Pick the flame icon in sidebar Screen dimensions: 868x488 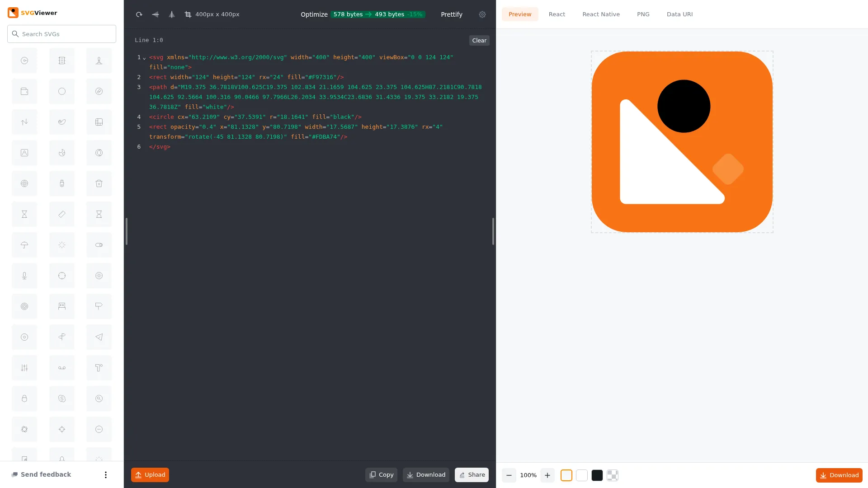[62, 153]
